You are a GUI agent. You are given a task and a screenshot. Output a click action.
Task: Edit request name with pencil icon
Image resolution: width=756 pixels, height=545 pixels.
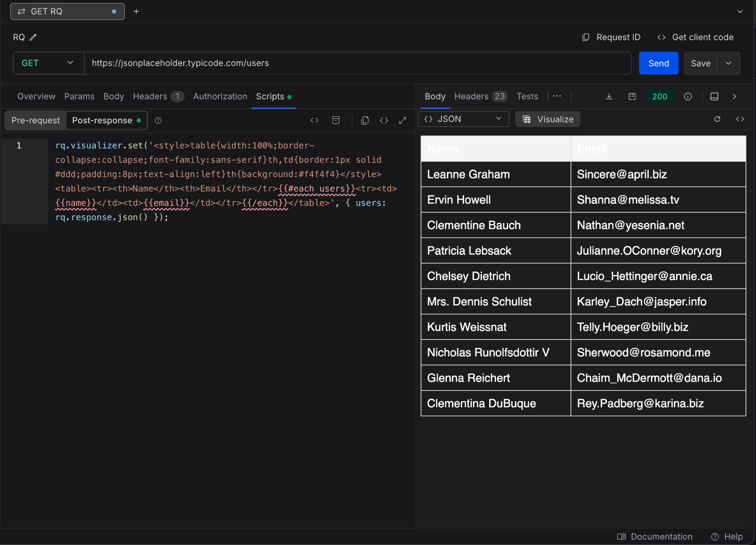click(x=33, y=37)
